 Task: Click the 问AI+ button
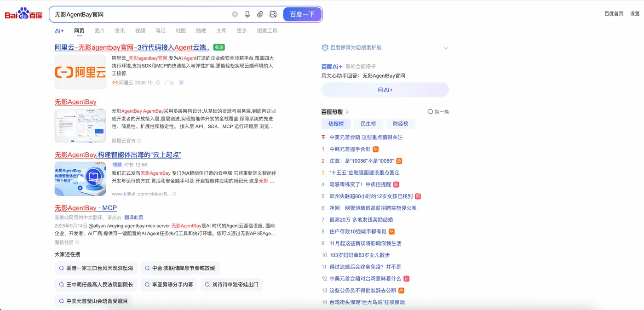point(385,90)
